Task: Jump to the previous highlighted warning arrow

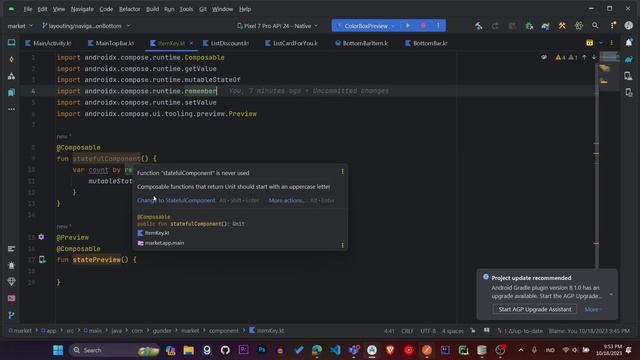Action: pos(584,58)
